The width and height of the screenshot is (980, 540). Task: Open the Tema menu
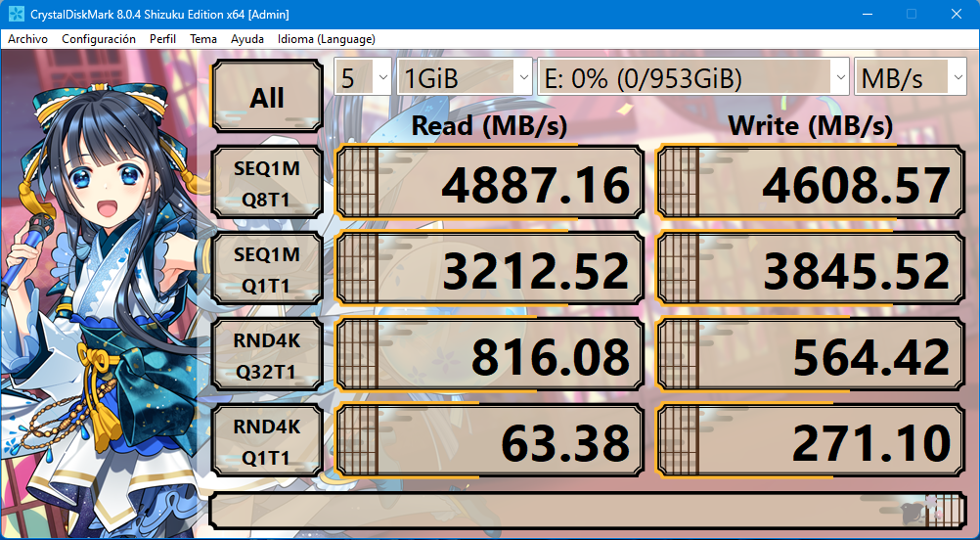point(203,39)
